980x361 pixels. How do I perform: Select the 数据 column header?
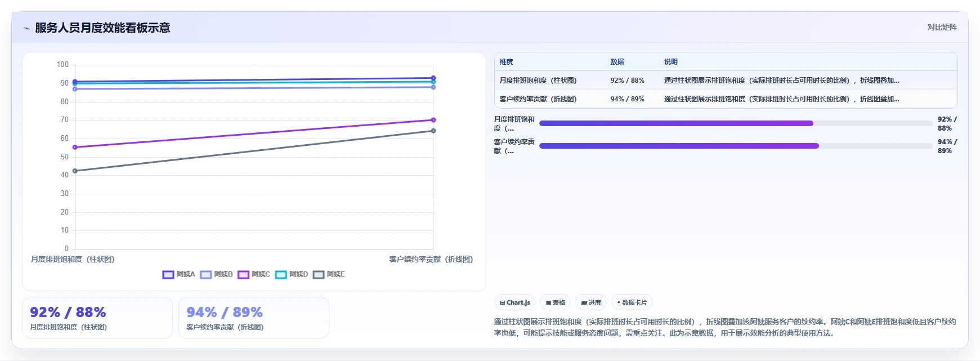click(617, 62)
